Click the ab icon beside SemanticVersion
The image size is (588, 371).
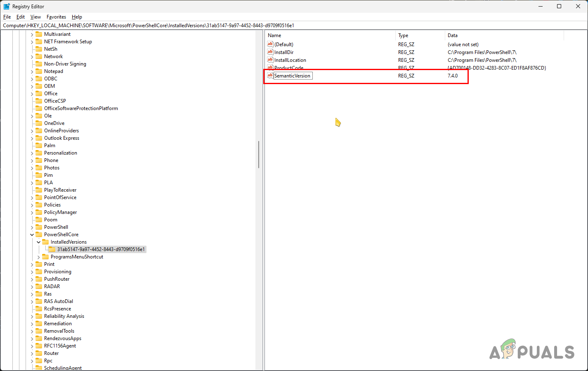pos(270,75)
